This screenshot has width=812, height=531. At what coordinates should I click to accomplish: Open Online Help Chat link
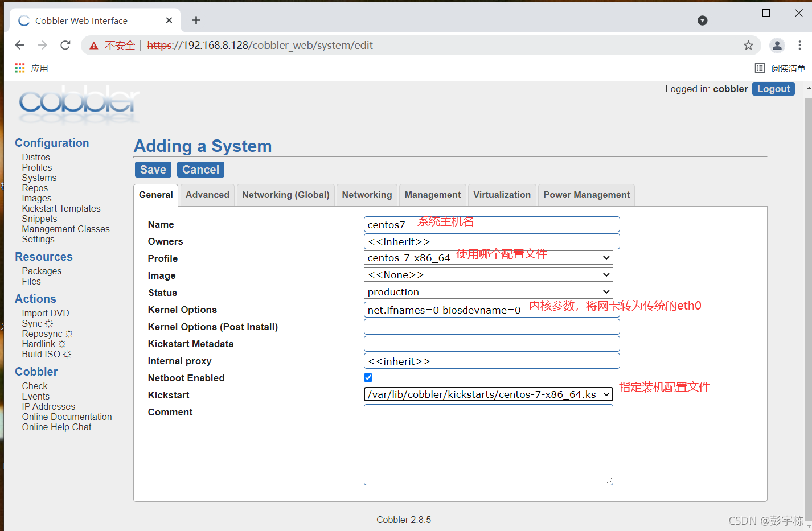[56, 427]
